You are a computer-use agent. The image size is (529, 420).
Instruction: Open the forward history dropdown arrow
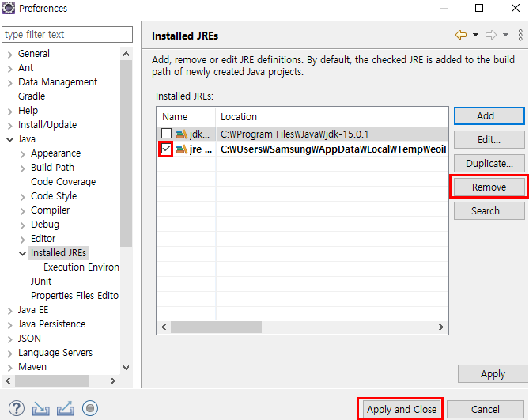(x=505, y=35)
